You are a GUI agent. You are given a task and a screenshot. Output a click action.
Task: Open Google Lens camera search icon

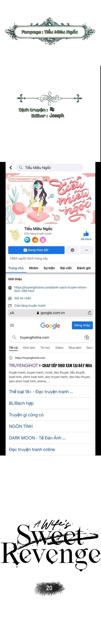[86, 338]
